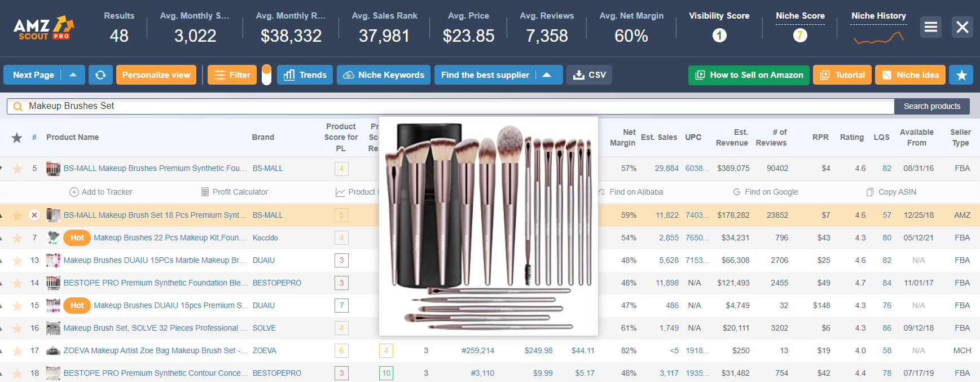Open the Niche History trend graph
The height and width of the screenshot is (382, 980).
click(x=878, y=38)
